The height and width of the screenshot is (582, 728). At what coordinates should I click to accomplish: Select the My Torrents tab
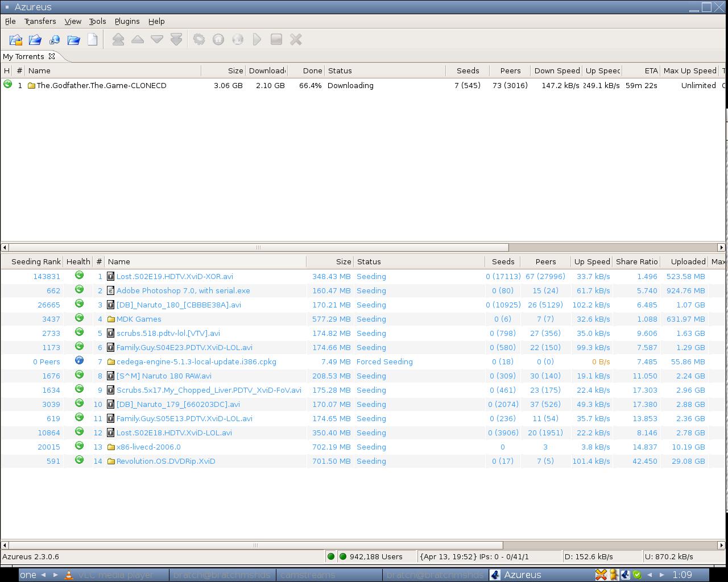[24, 56]
